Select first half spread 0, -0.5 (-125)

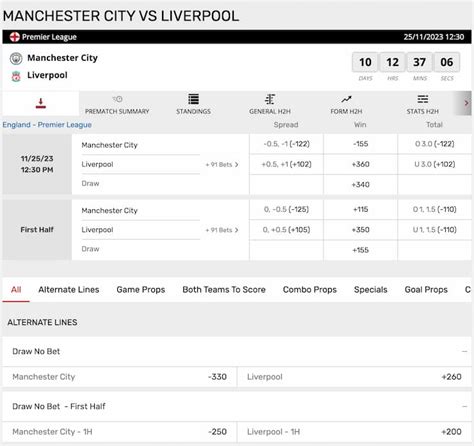tap(286, 209)
